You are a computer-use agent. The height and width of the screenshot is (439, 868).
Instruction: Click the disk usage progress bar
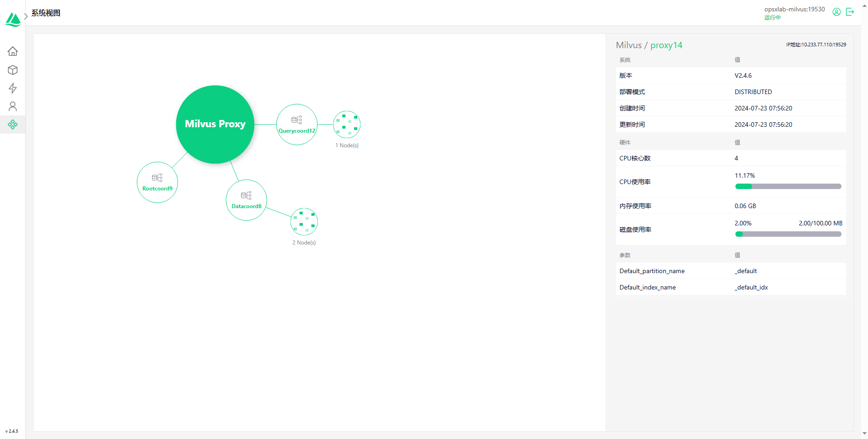(x=788, y=234)
